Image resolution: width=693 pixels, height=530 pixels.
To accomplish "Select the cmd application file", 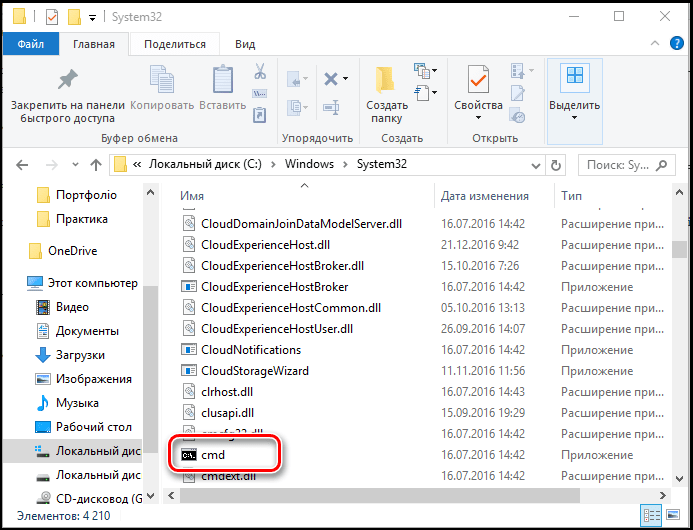I will [x=212, y=455].
